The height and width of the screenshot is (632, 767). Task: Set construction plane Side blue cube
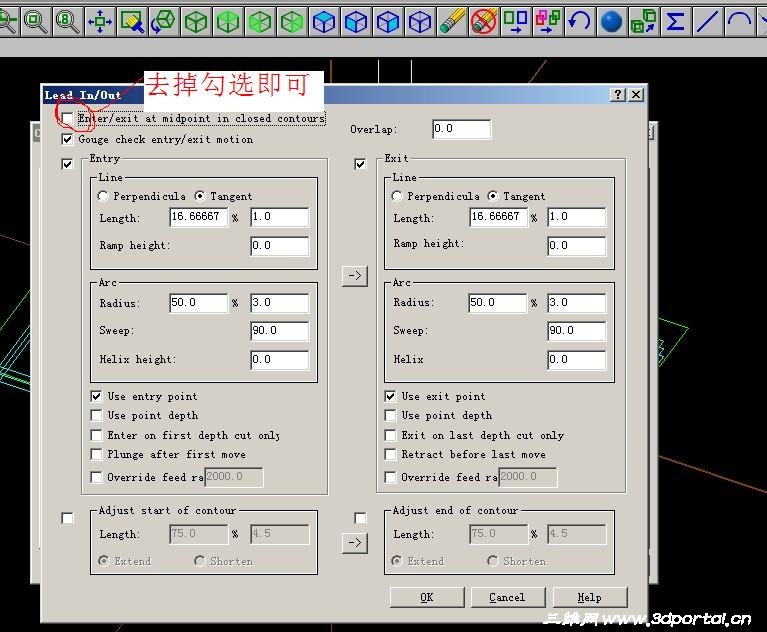(388, 22)
